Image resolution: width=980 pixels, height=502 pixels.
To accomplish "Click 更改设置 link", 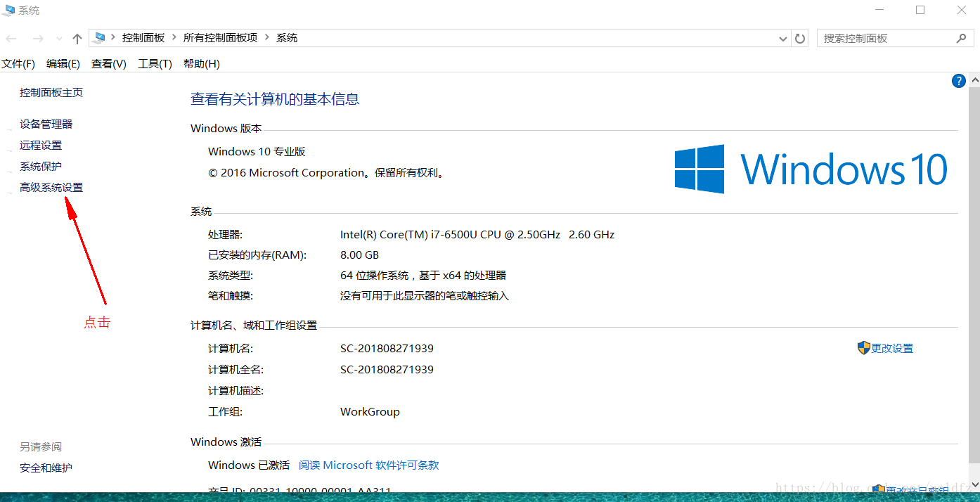I will (x=892, y=349).
